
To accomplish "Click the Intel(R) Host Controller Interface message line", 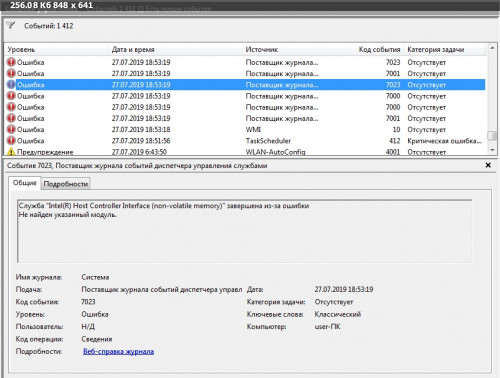I will [x=164, y=206].
